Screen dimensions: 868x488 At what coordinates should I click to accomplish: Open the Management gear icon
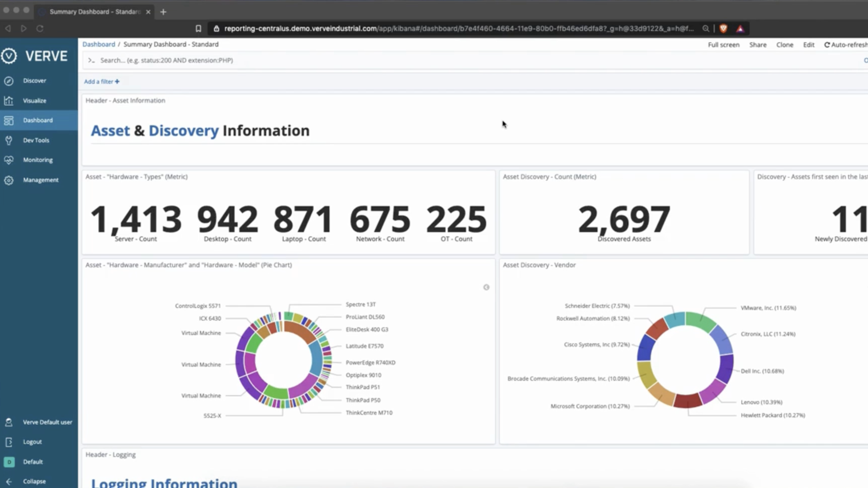click(9, 180)
